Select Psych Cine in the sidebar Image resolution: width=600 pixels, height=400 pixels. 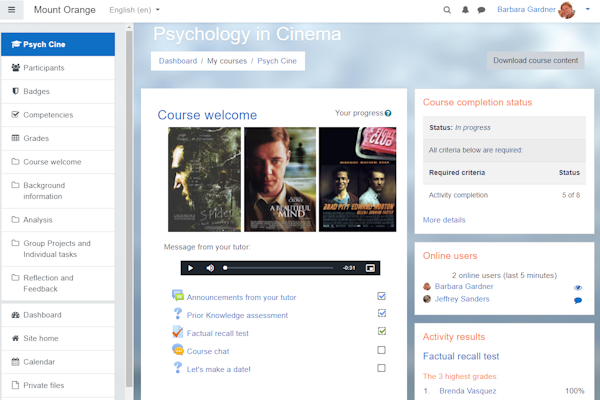pos(58,44)
